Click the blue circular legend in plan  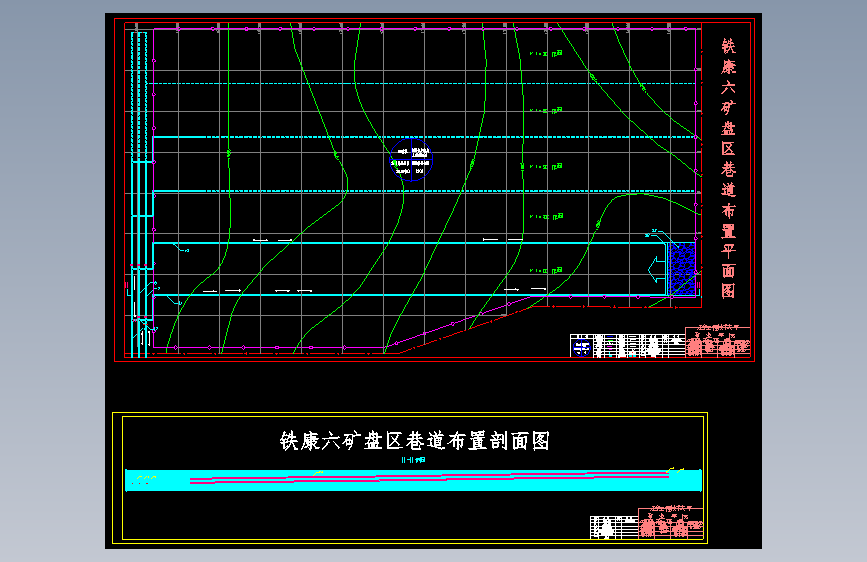point(411,159)
